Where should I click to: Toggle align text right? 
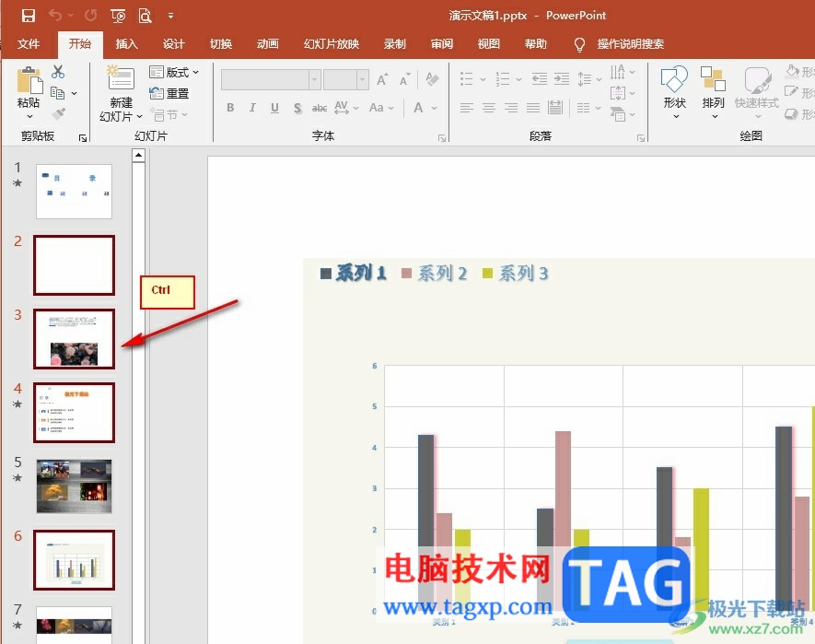pyautogui.click(x=511, y=108)
